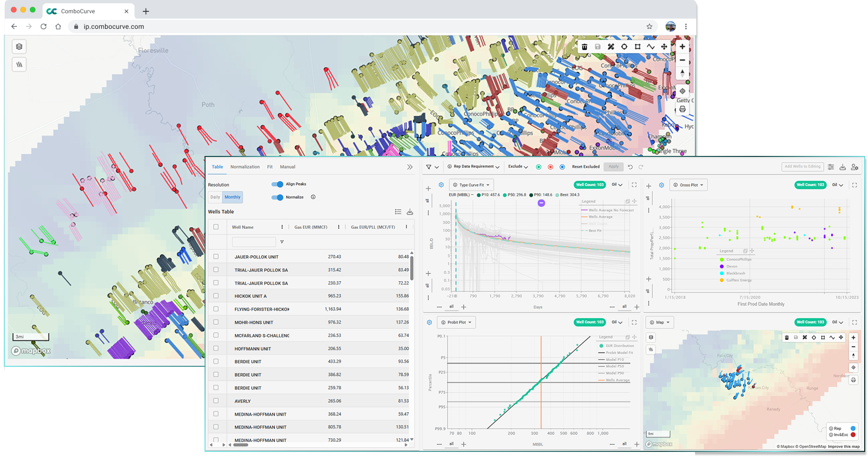Image resolution: width=868 pixels, height=457 pixels.
Task: Expand Type Curve Fit chart to fullscreen
Action: 634,185
